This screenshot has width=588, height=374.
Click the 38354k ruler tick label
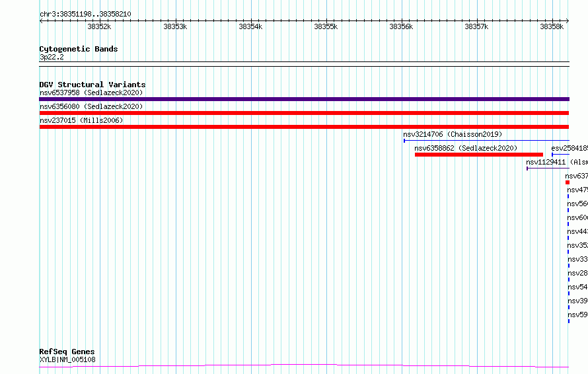(x=250, y=26)
